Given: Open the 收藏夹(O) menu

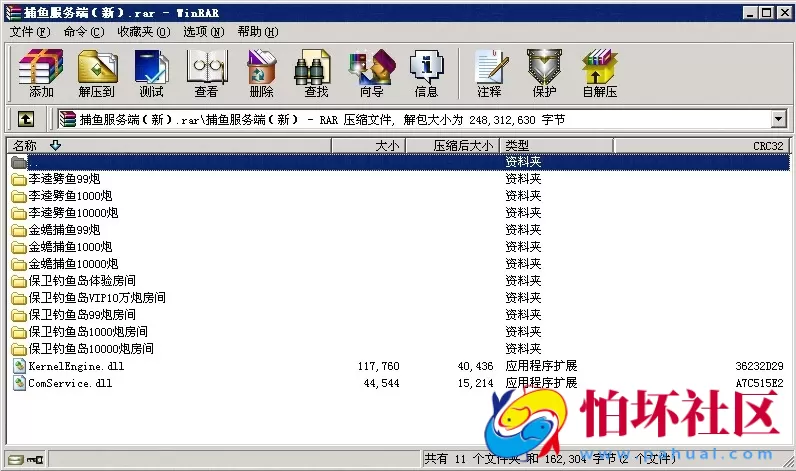Looking at the screenshot, I should (144, 32).
